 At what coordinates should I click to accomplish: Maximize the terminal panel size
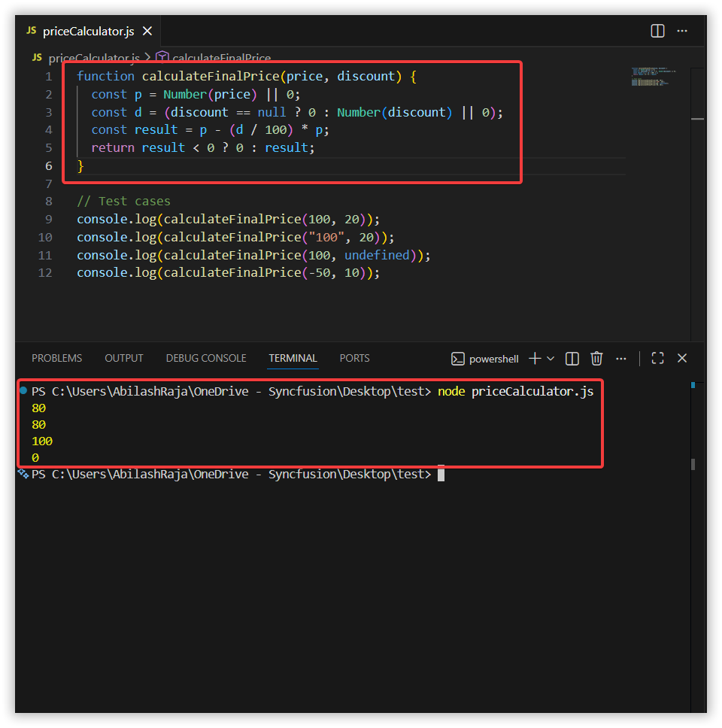tap(657, 358)
